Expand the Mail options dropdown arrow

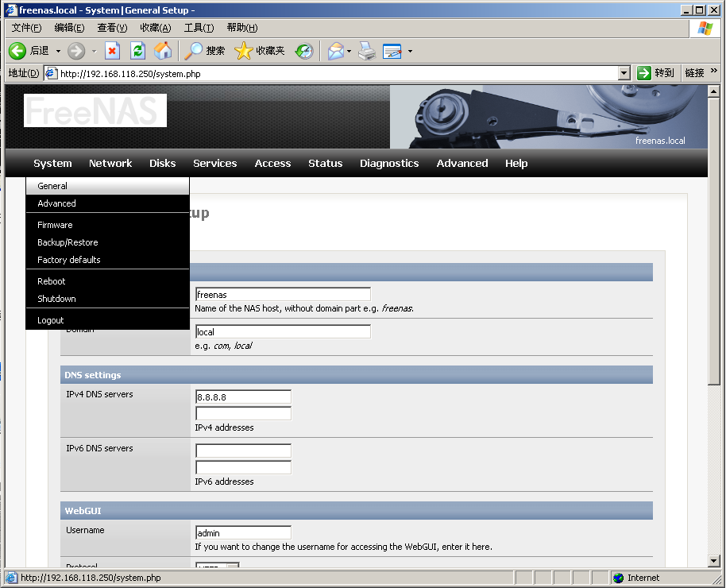click(349, 51)
